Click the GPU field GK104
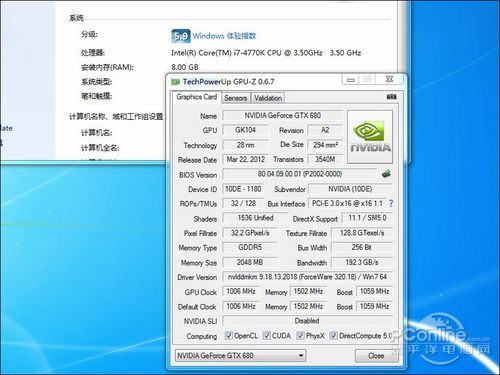Image resolution: width=500 pixels, height=375 pixels. point(245,130)
